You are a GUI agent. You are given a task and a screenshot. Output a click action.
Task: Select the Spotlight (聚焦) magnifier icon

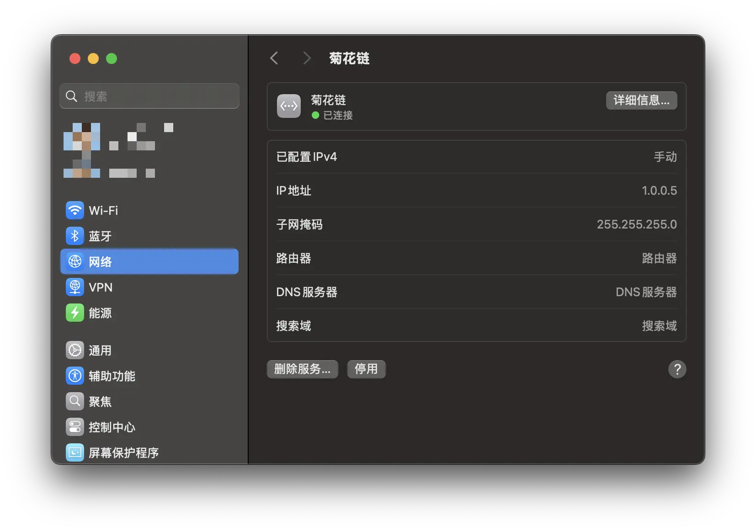click(x=75, y=402)
